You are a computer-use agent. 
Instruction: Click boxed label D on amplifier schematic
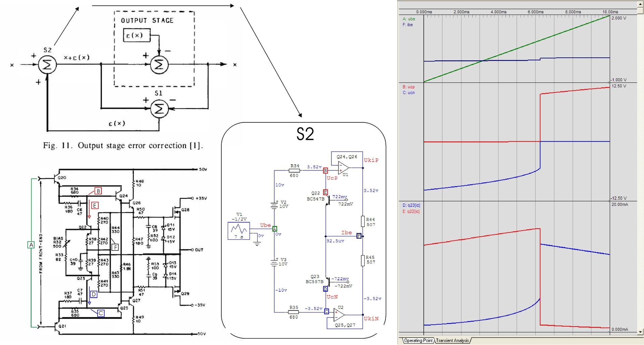(94, 294)
